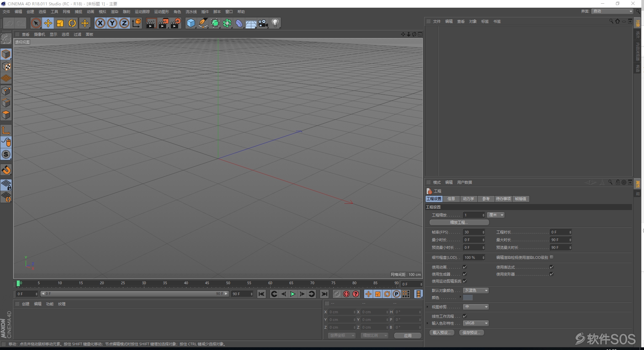The width and height of the screenshot is (644, 350).
Task: Add a Camera object
Action: point(263,23)
